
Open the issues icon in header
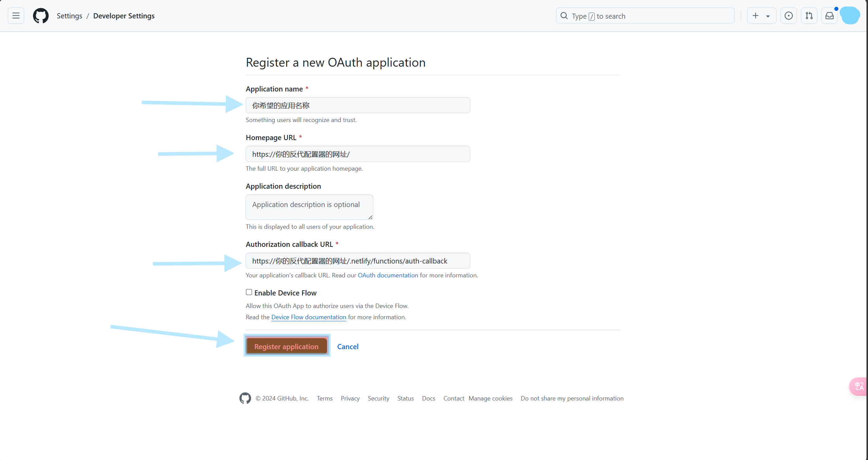[x=788, y=16]
